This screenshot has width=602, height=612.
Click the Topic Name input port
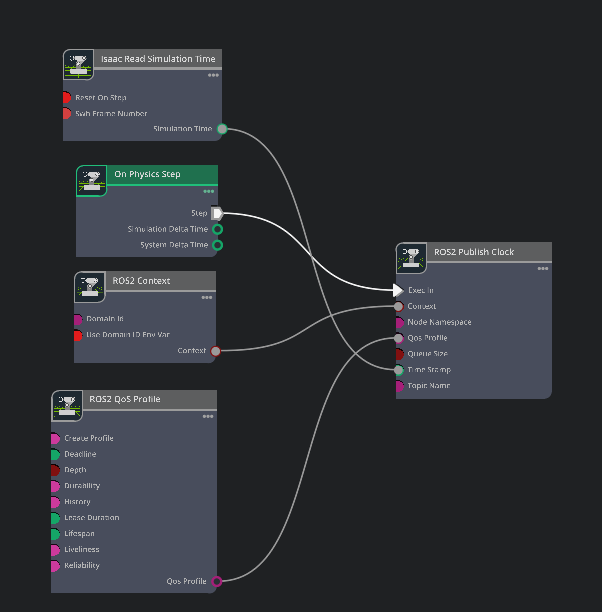tap(400, 386)
